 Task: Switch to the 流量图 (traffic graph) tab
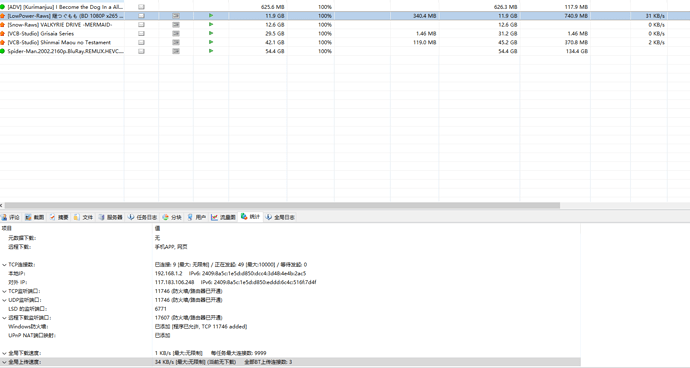[x=224, y=217]
